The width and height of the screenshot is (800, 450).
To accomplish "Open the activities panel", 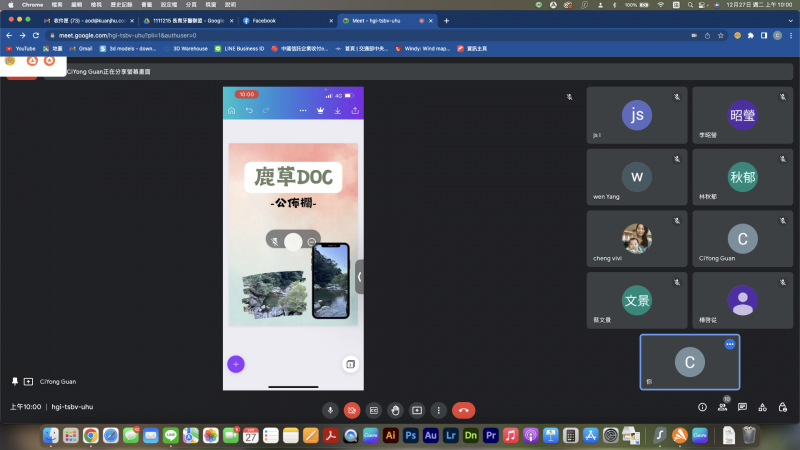I will pyautogui.click(x=762, y=407).
